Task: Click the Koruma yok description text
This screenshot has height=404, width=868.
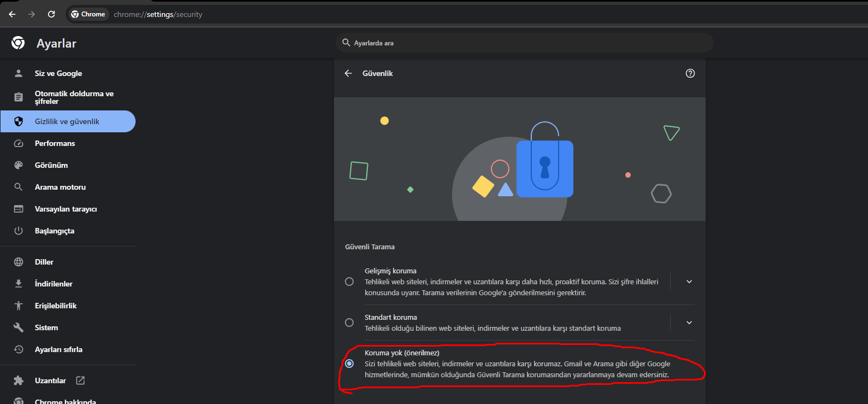Action: (x=517, y=370)
